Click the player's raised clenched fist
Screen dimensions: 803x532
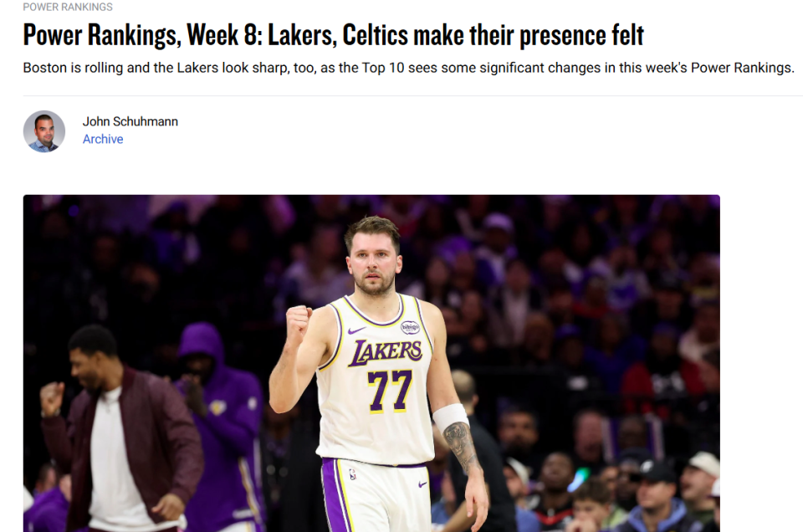[x=298, y=324]
